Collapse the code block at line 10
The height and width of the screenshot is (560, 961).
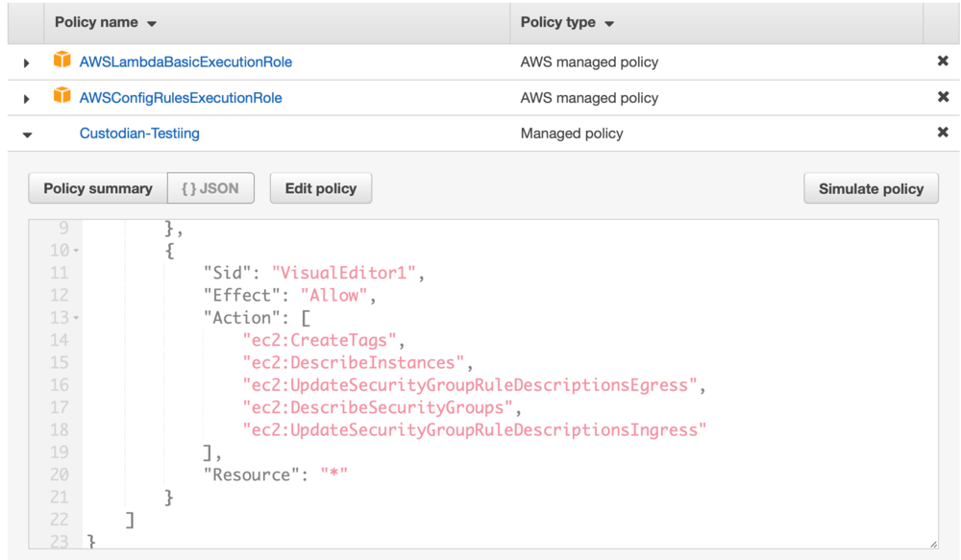(74, 250)
